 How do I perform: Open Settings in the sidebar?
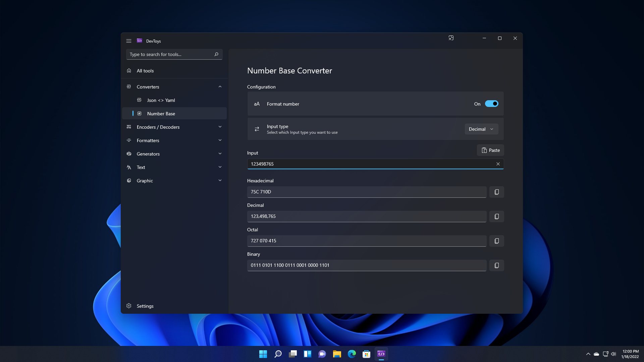(145, 306)
